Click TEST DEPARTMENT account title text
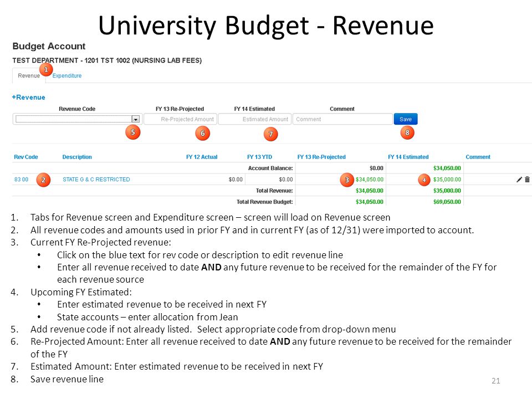532x399 pixels. (x=107, y=60)
